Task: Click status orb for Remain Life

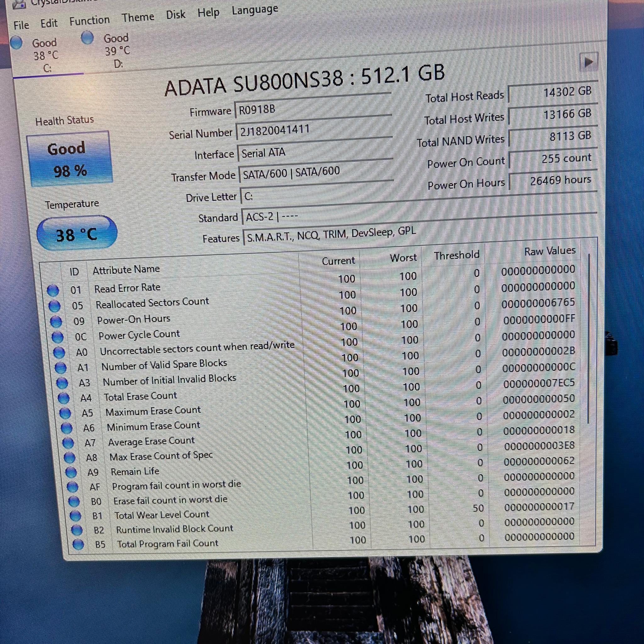Action: click(71, 473)
